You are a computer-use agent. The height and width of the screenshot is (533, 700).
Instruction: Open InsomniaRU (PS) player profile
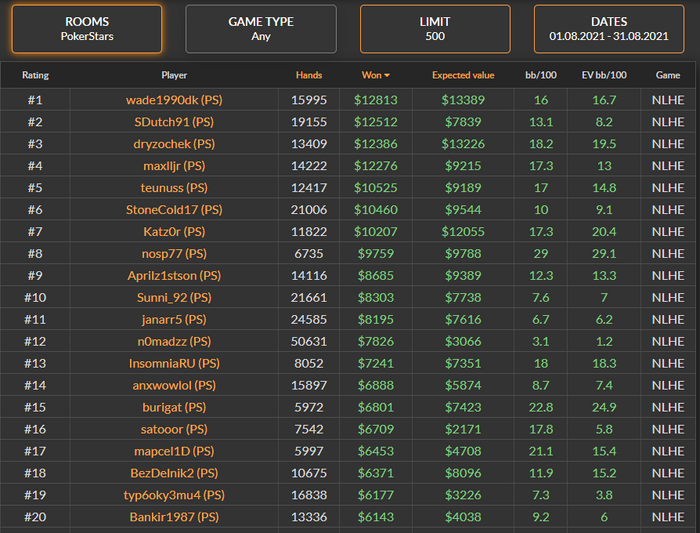point(174,363)
